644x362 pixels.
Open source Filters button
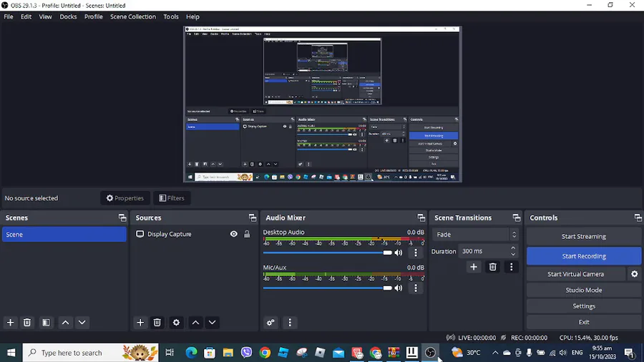click(172, 198)
